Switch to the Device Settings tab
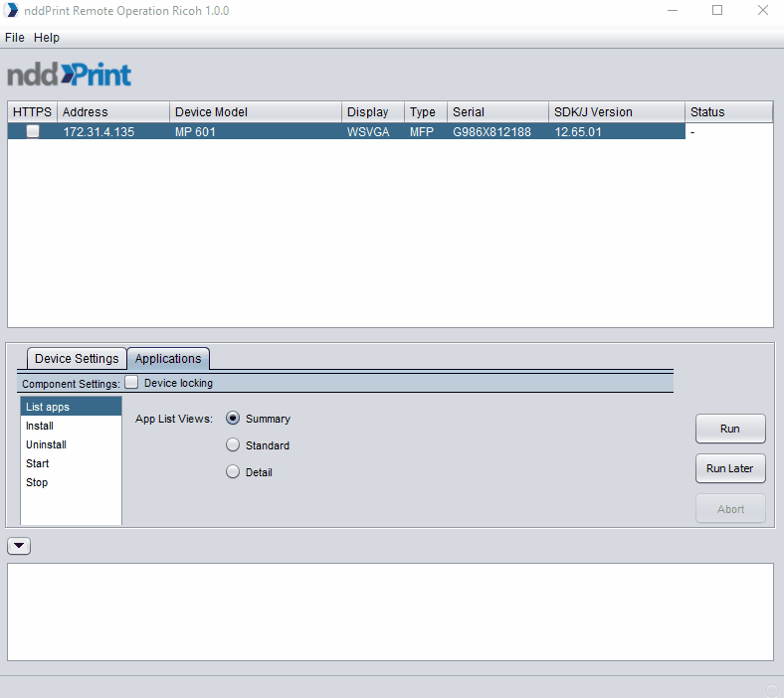 [x=77, y=359]
